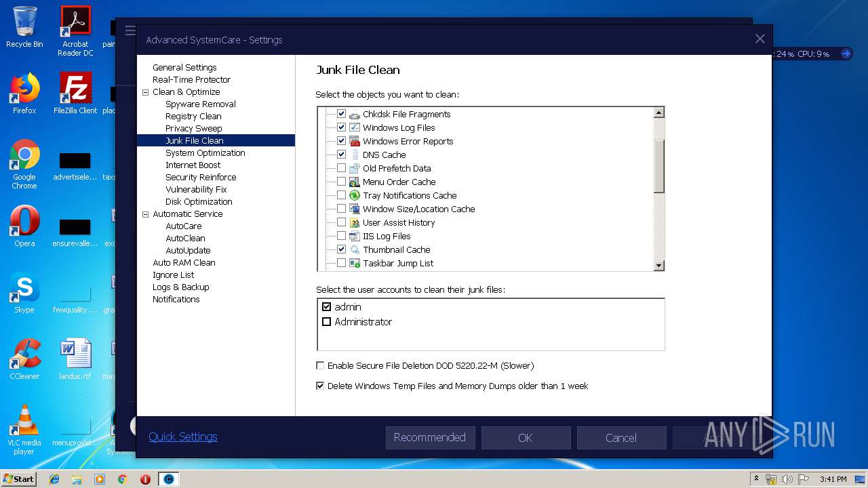Click the Windows Error Reports icon
Image resolution: width=868 pixels, height=488 pixels.
pos(354,141)
